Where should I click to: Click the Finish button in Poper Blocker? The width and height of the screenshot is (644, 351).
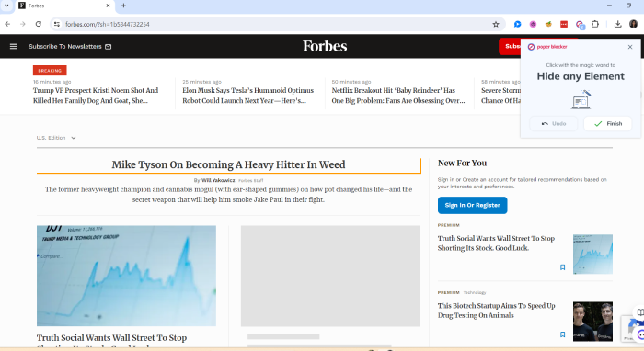[x=607, y=123]
